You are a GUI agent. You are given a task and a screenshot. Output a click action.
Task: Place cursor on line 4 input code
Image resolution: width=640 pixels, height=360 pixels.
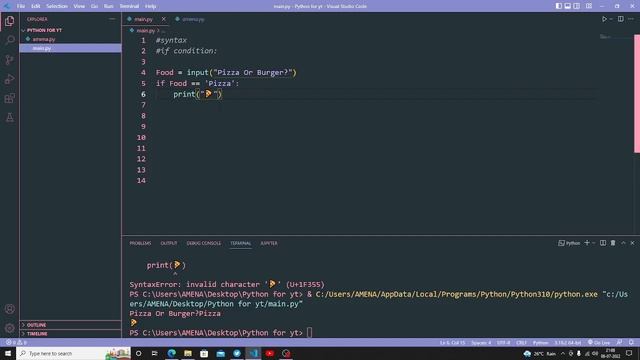(226, 73)
